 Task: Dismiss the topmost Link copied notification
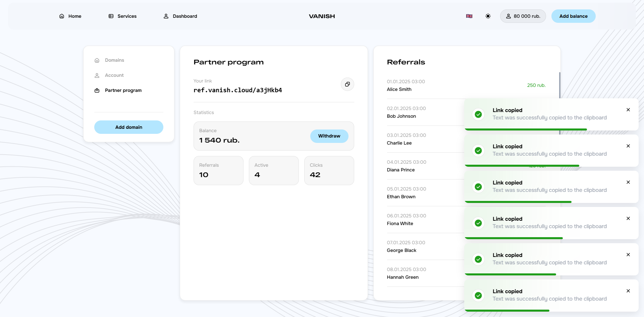pyautogui.click(x=628, y=110)
